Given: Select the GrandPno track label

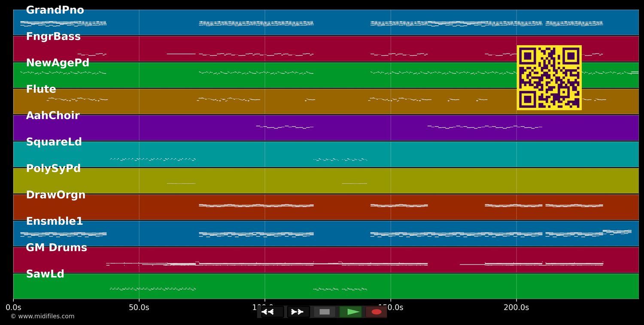Looking at the screenshot, I should 55,10.
